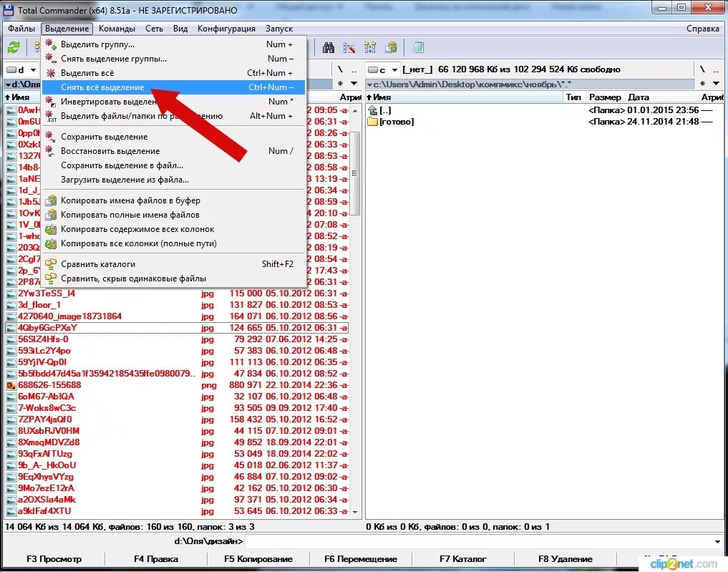The height and width of the screenshot is (572, 728).
Task: Open the Запуск menu
Action: tap(279, 29)
